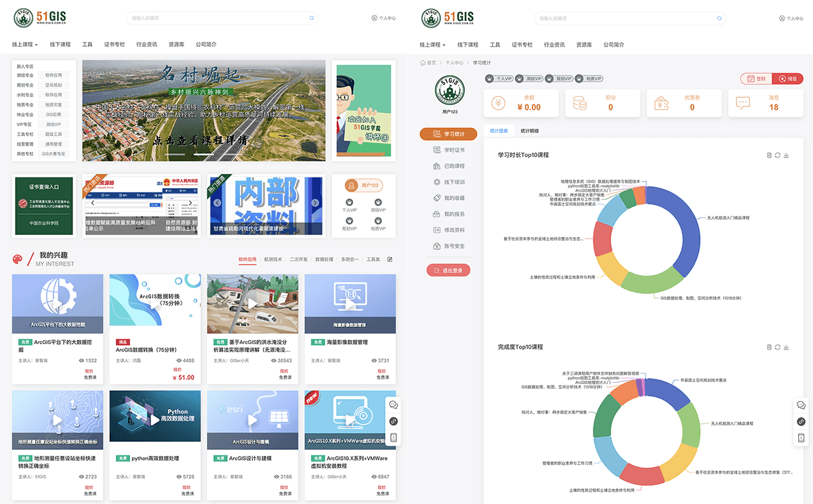
Task: Open the 消息 message bubble icon card
Action: pos(743,104)
